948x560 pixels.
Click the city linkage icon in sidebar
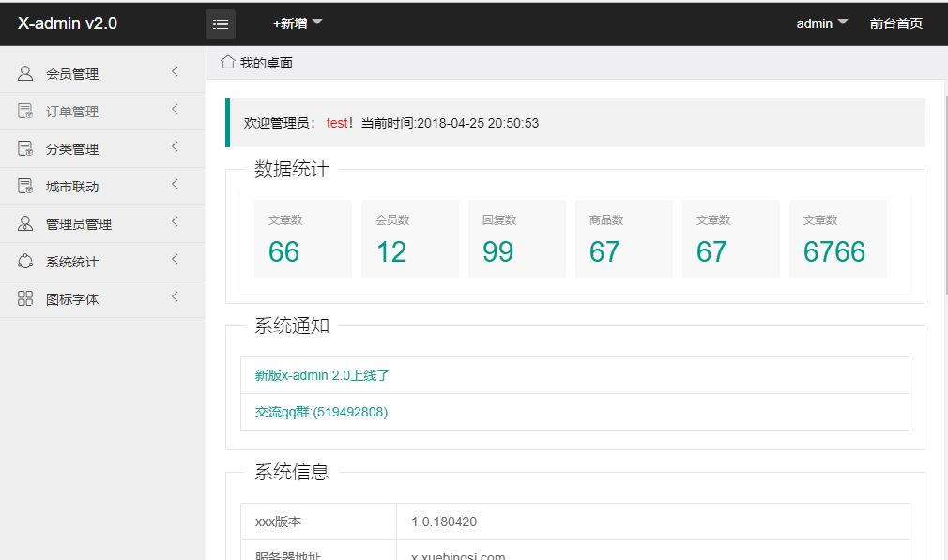click(x=25, y=186)
